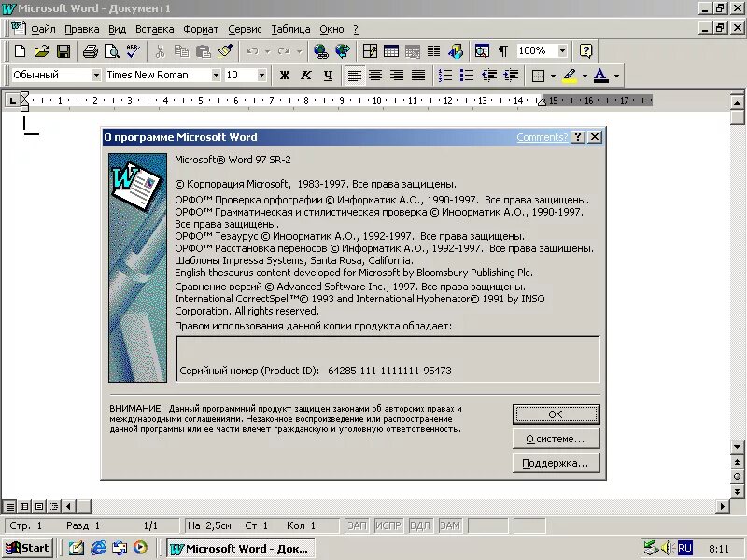Copy the selection using the toolbar icon
747x560 pixels.
point(181,51)
